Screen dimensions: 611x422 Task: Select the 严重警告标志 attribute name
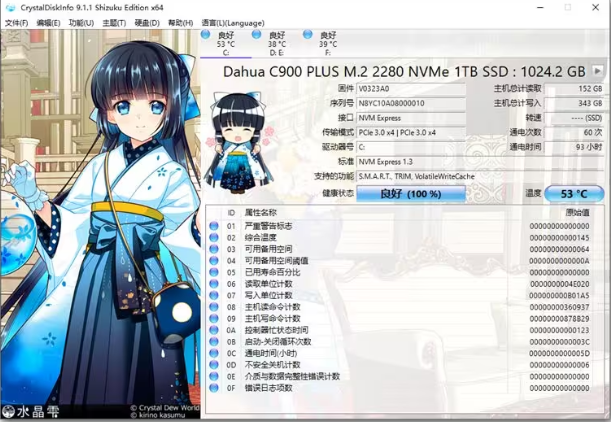coord(268,226)
